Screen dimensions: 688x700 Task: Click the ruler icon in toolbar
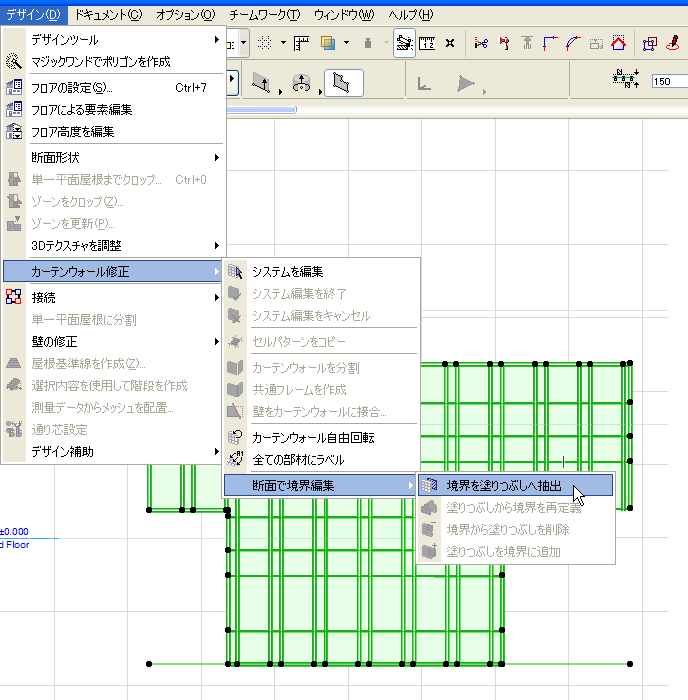pos(301,43)
